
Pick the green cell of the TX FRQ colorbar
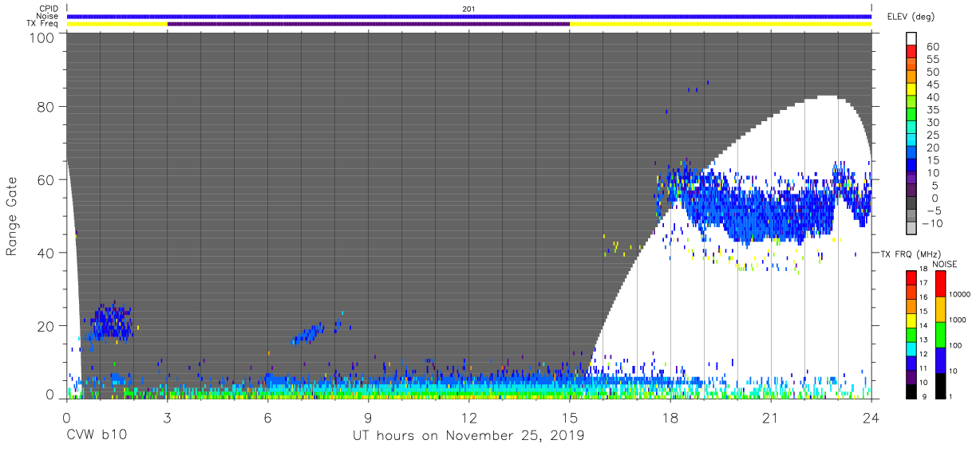pyautogui.click(x=911, y=333)
